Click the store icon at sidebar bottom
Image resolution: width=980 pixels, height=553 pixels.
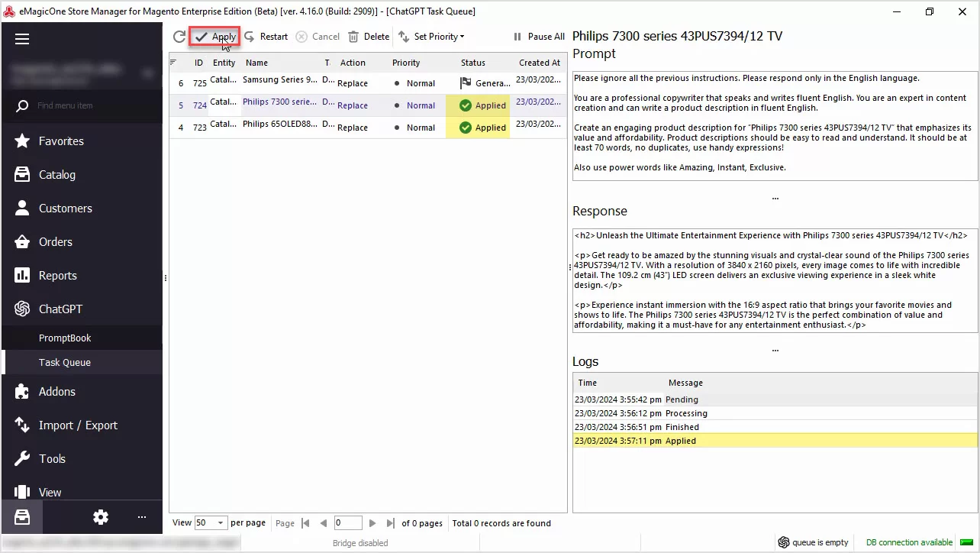click(x=22, y=517)
